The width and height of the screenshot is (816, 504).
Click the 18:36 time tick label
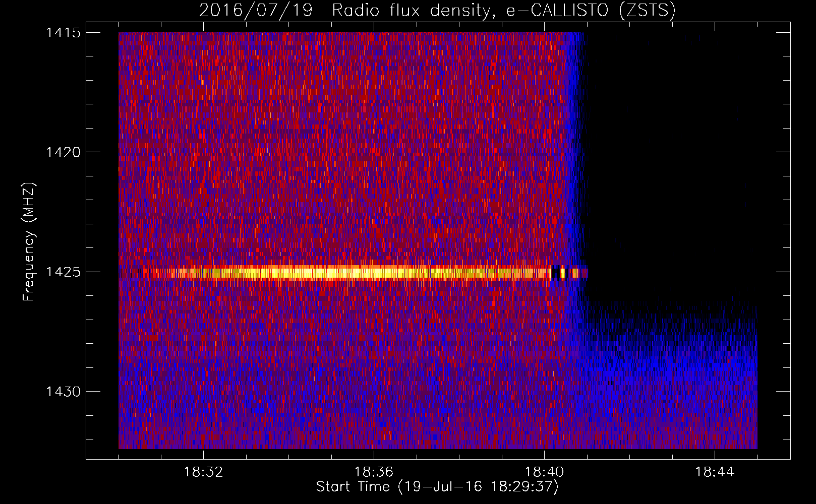(374, 472)
